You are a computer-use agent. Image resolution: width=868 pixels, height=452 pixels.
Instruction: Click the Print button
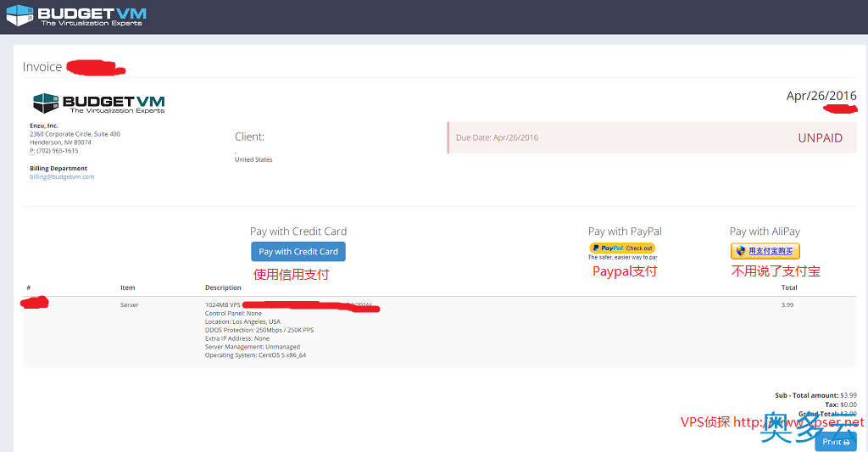[x=835, y=442]
